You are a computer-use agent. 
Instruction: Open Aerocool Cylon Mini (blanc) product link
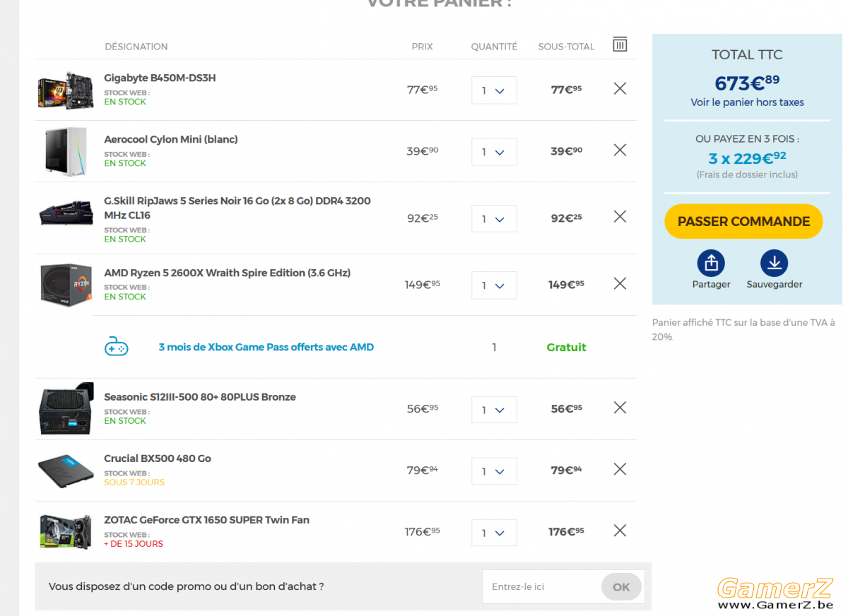click(171, 139)
